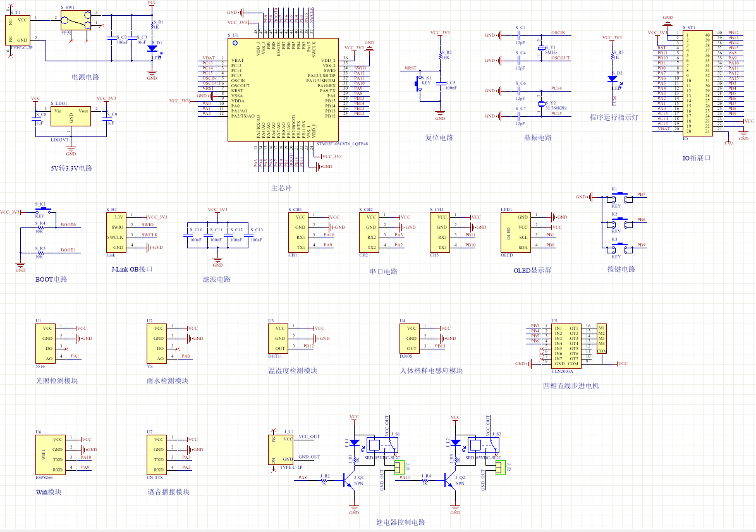This screenshot has width=756, height=532.
Task: Select the S_Y2 32.768KHz crystal
Action: (541, 104)
